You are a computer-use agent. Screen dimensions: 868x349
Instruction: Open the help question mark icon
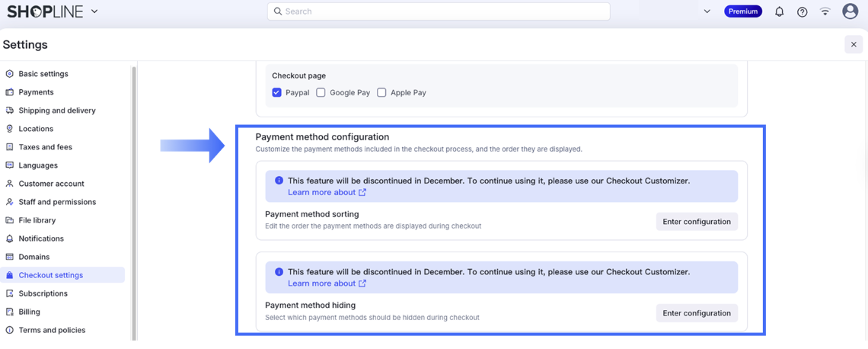coord(802,11)
